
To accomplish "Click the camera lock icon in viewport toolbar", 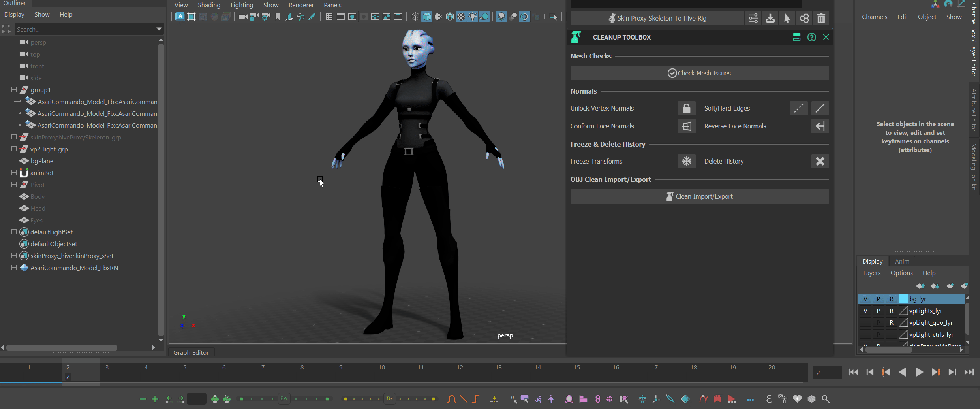I will point(255,17).
